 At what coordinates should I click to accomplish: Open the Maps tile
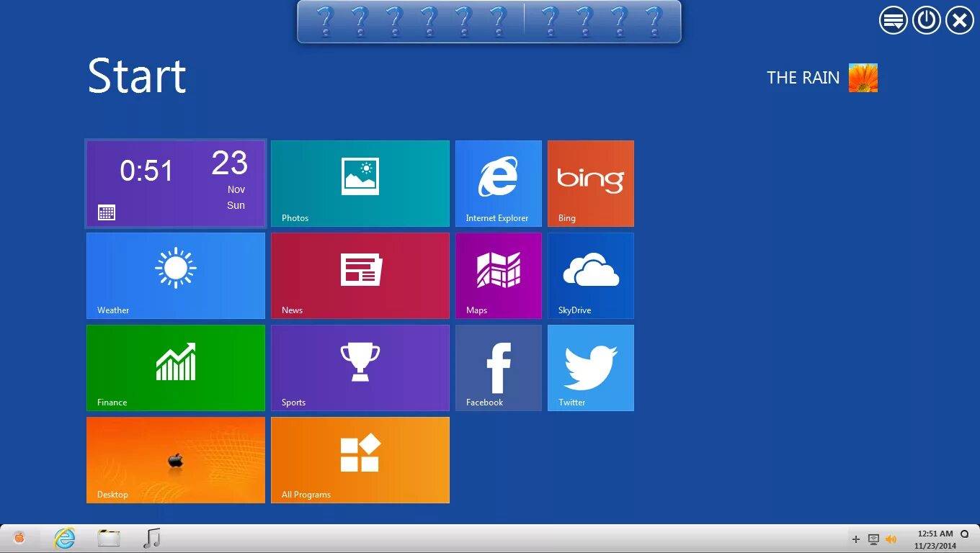pos(499,276)
